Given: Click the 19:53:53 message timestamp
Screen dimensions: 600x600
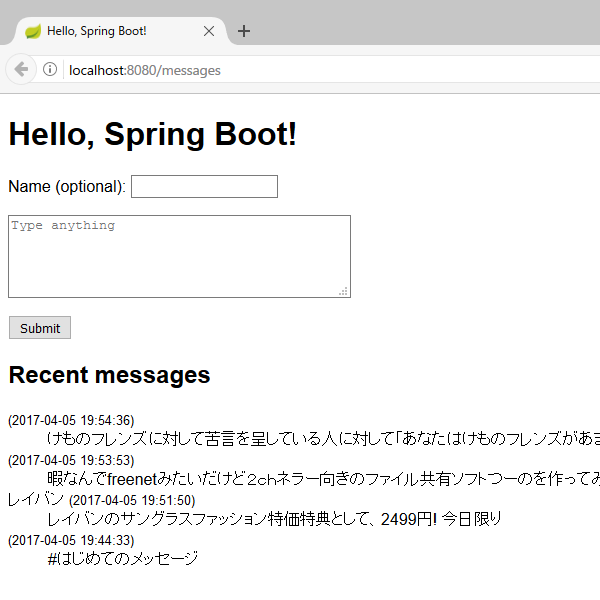Looking at the screenshot, I should tap(71, 460).
